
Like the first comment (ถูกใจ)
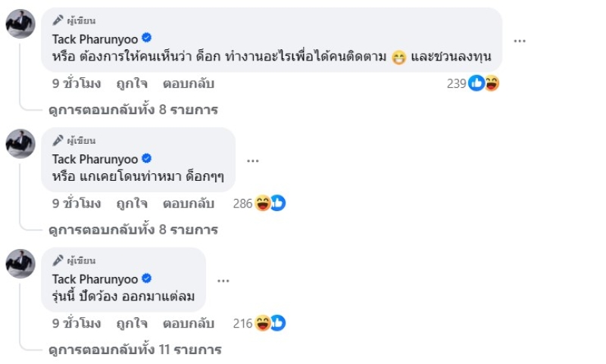tap(131, 83)
